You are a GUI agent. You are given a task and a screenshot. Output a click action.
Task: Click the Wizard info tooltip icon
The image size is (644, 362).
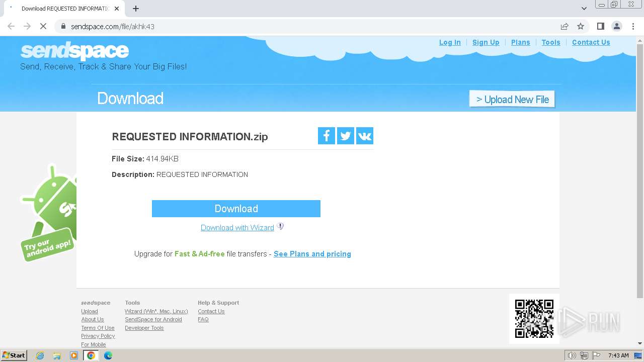click(x=280, y=227)
